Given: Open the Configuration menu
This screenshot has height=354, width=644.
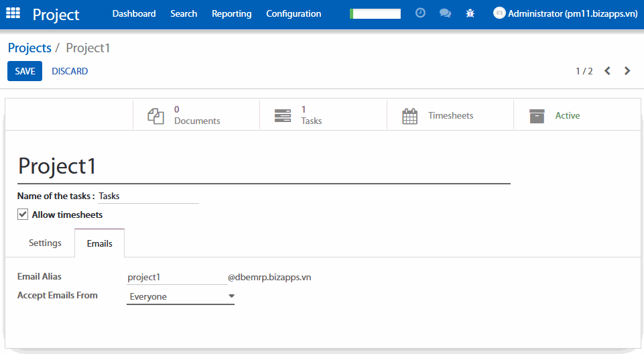Looking at the screenshot, I should click(x=294, y=13).
